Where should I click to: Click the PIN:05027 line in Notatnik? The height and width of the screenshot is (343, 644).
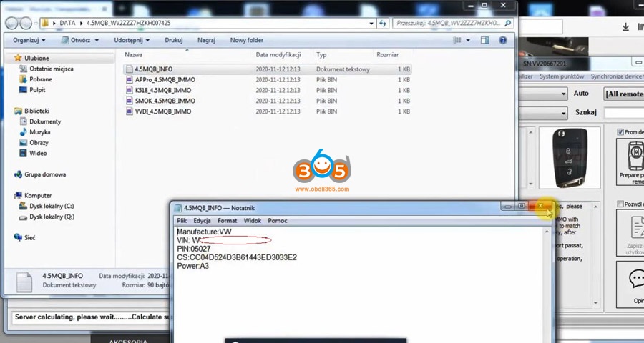point(194,249)
